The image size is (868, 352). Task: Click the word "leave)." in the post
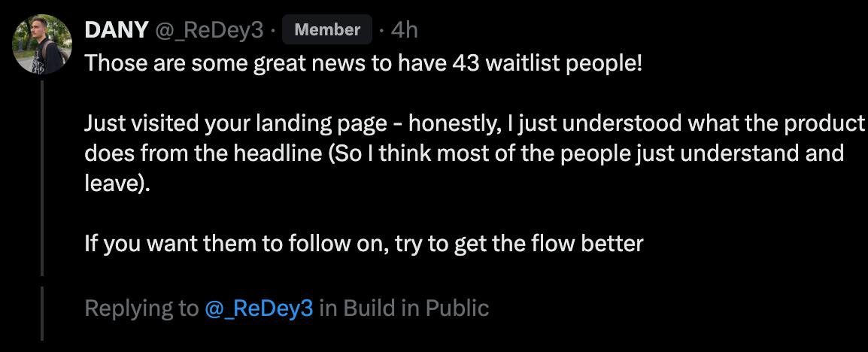point(117,184)
